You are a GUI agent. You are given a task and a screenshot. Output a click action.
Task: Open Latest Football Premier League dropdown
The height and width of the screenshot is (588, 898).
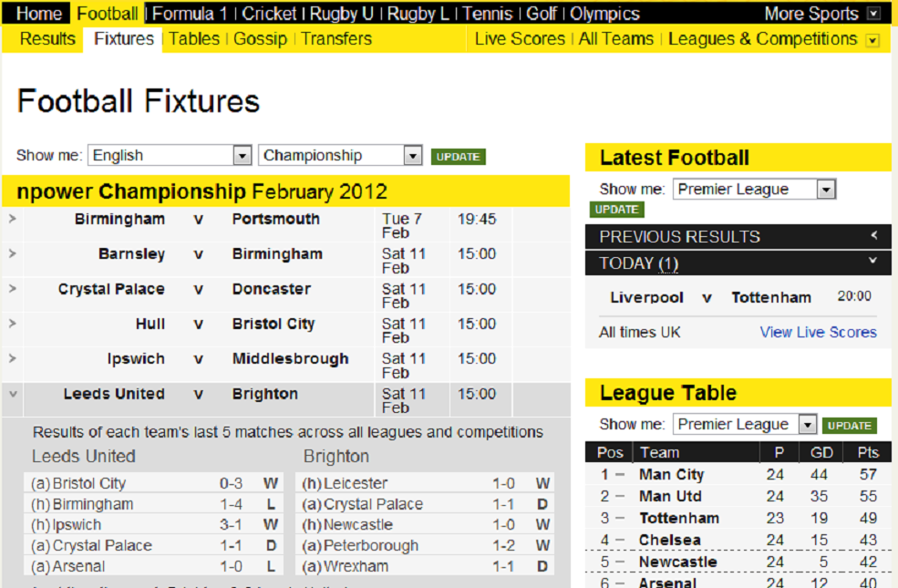click(754, 189)
